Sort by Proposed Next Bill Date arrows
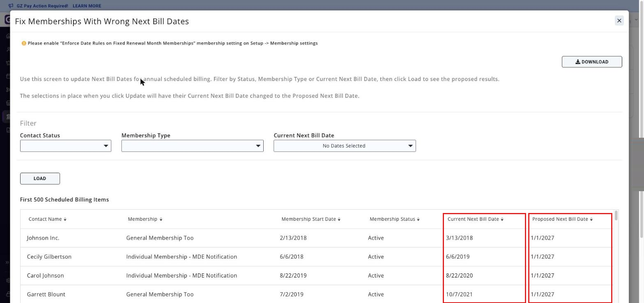Screen dimensions: 644x303 tap(591, 219)
